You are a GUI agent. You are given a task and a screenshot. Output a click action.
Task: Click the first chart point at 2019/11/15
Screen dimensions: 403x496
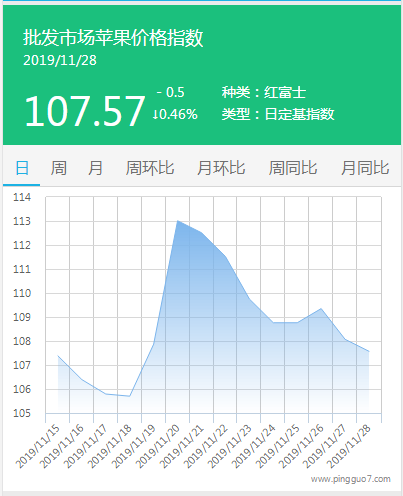[x=58, y=356]
